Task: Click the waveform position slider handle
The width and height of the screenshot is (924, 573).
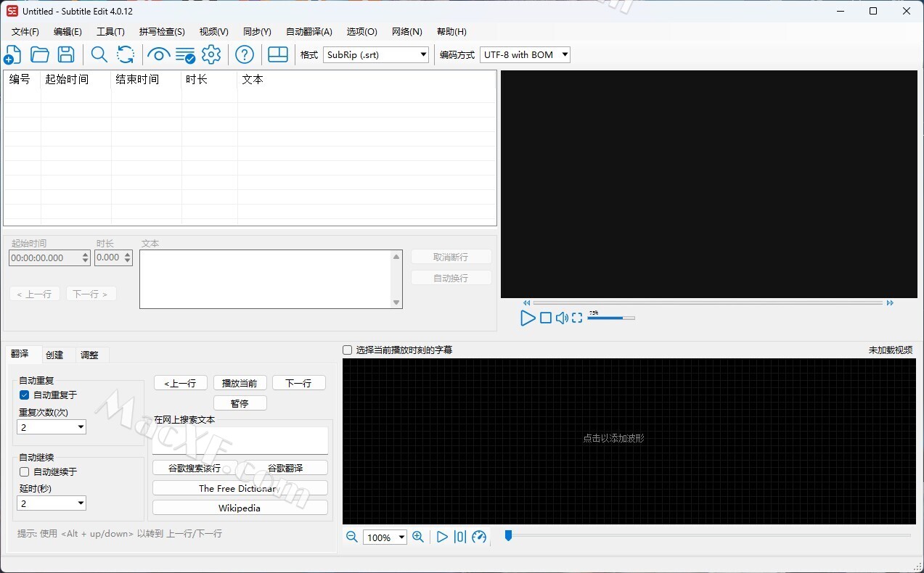Action: 509,535
